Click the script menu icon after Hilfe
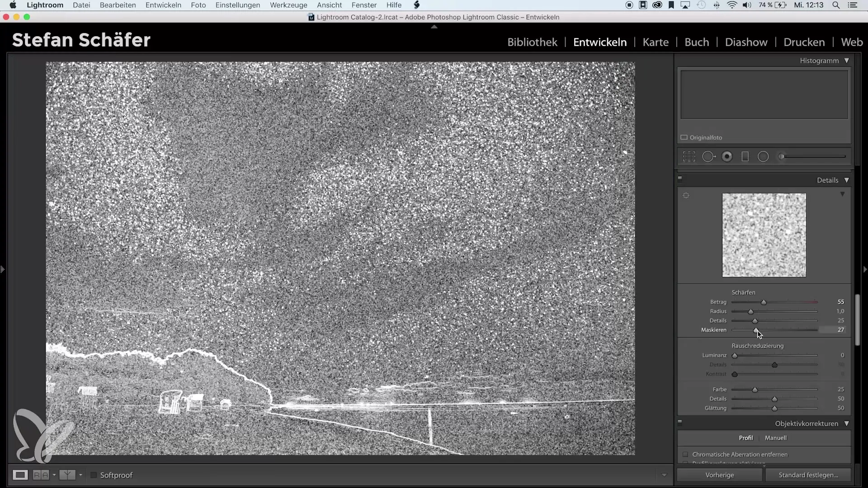Viewport: 868px width, 488px height. pyautogui.click(x=417, y=5)
